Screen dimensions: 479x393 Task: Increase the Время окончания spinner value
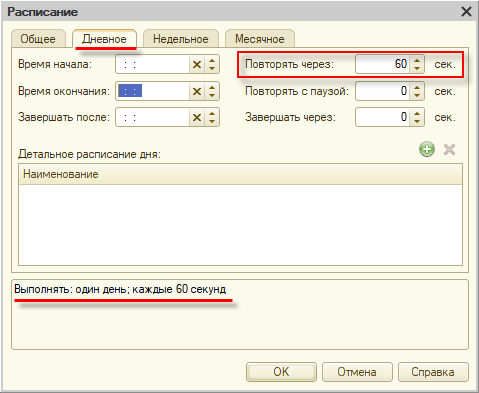(x=212, y=87)
